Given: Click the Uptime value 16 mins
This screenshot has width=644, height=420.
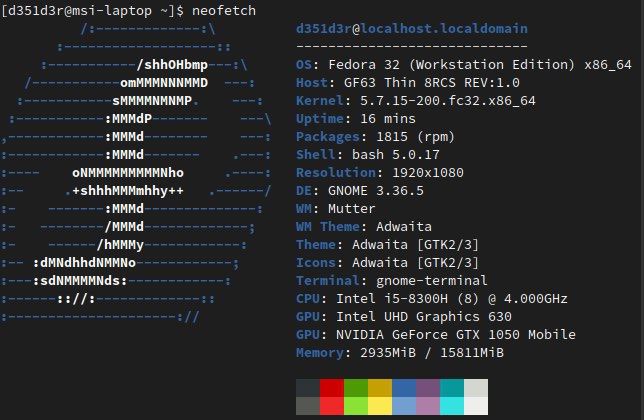Looking at the screenshot, I should pyautogui.click(x=388, y=119).
